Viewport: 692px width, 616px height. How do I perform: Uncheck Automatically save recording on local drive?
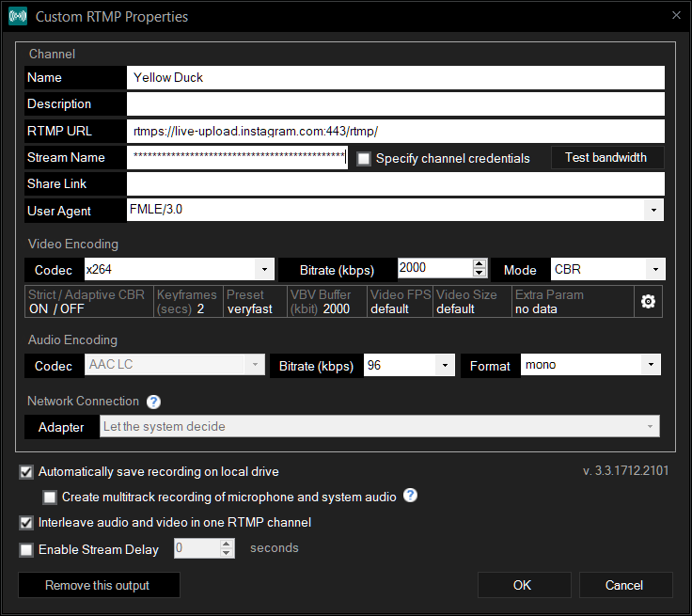click(x=26, y=472)
